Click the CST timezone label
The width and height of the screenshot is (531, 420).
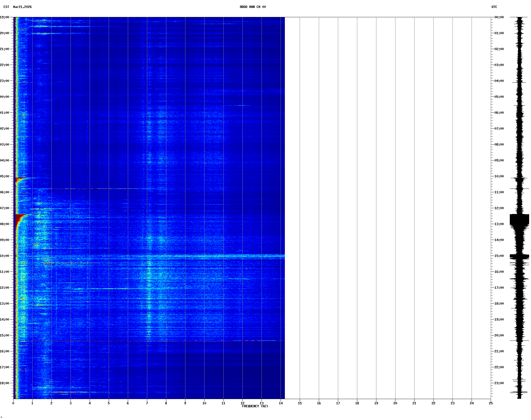pyautogui.click(x=6, y=7)
